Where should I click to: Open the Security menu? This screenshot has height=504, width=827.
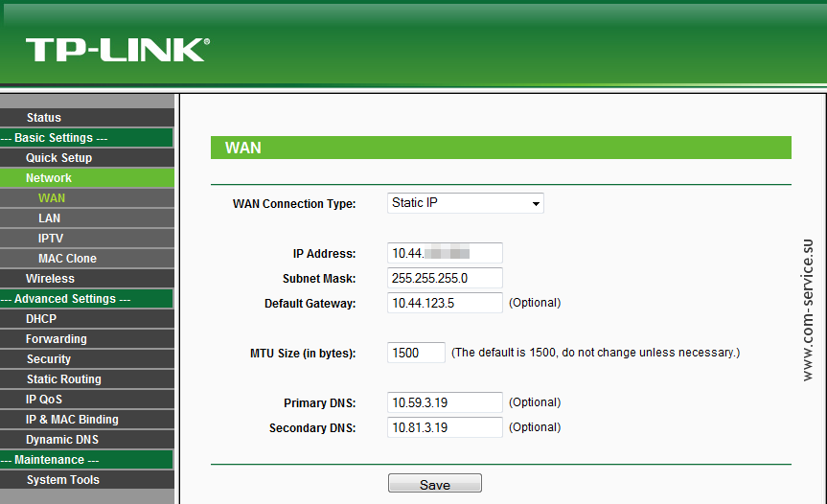point(87,359)
